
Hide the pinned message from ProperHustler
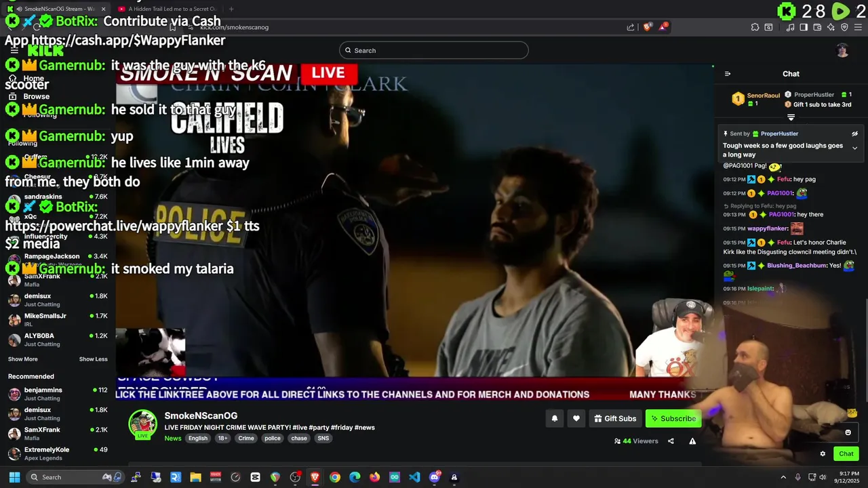(x=854, y=134)
